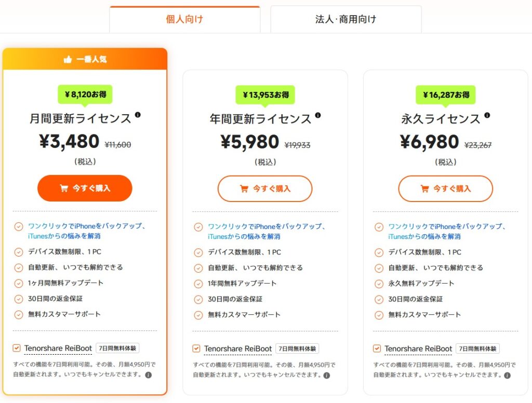Open info tooltip under annual plan ReiBoot text

327,375
